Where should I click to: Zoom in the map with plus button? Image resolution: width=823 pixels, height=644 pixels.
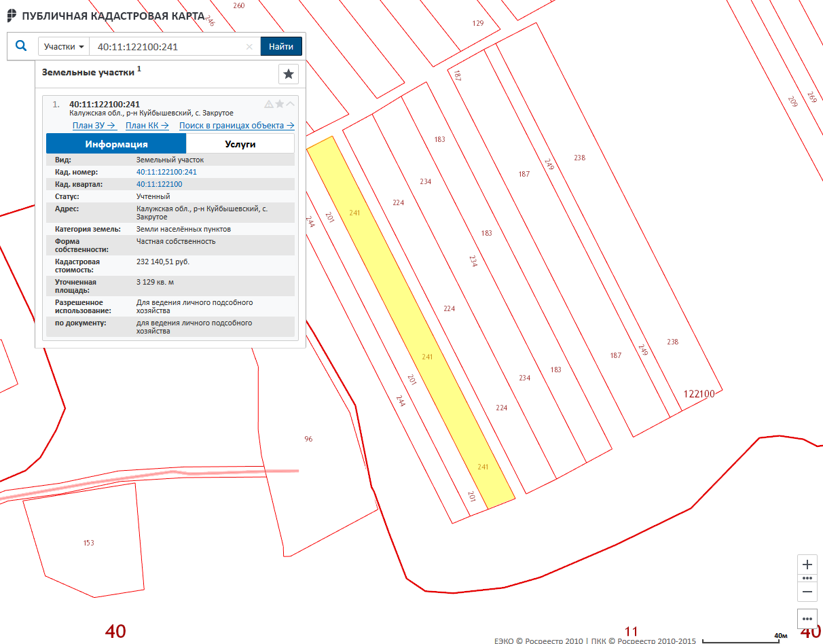coord(807,565)
